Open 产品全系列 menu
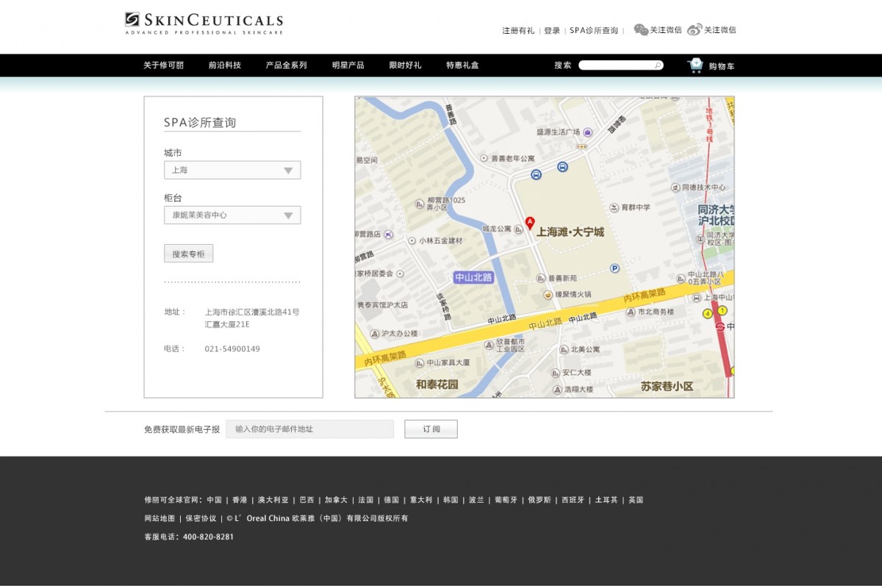Screen dimensions: 882x588 [x=286, y=65]
